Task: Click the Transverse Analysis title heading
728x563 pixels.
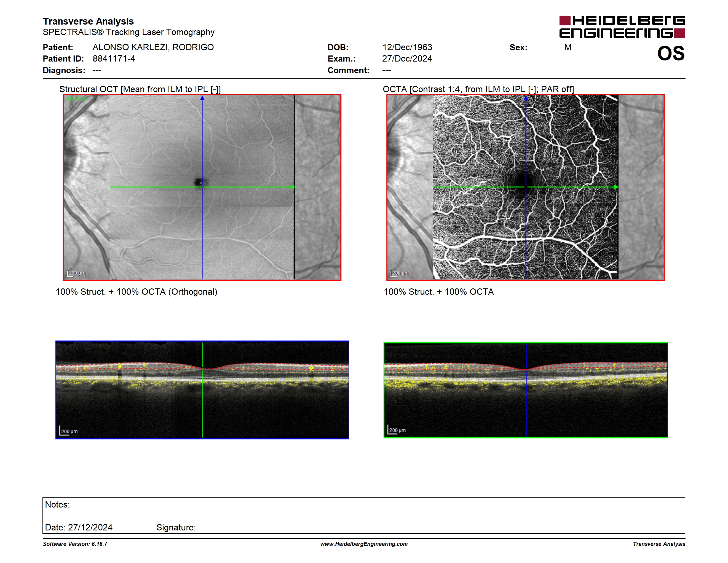Action: [88, 21]
